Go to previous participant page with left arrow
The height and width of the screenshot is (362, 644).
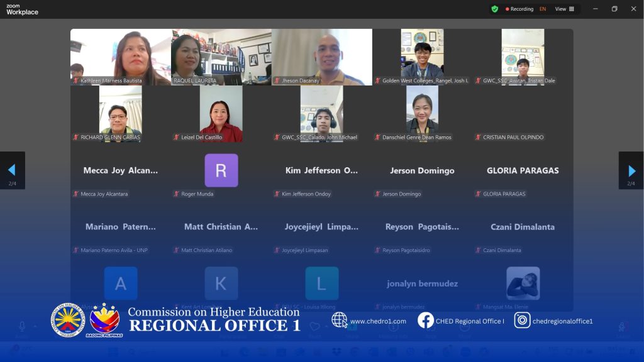(13, 170)
